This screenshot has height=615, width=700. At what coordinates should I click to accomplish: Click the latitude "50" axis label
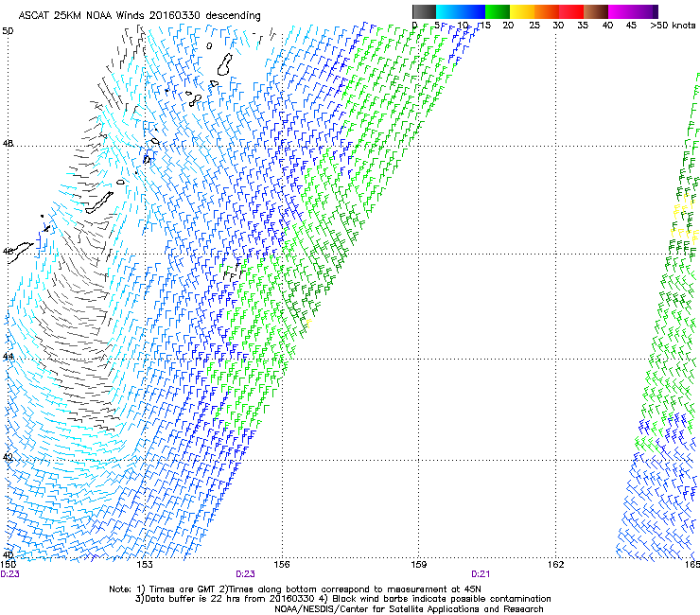(x=8, y=31)
